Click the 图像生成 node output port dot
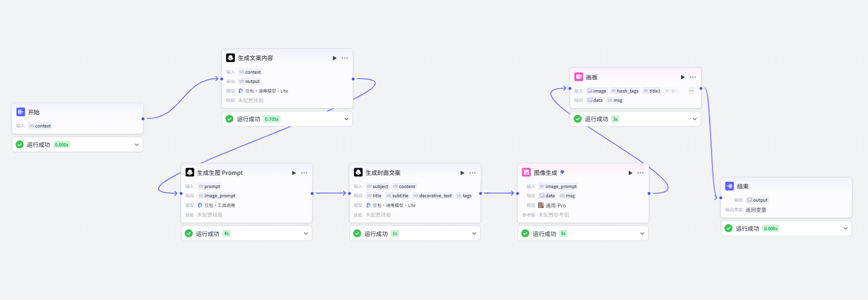 pyautogui.click(x=649, y=193)
